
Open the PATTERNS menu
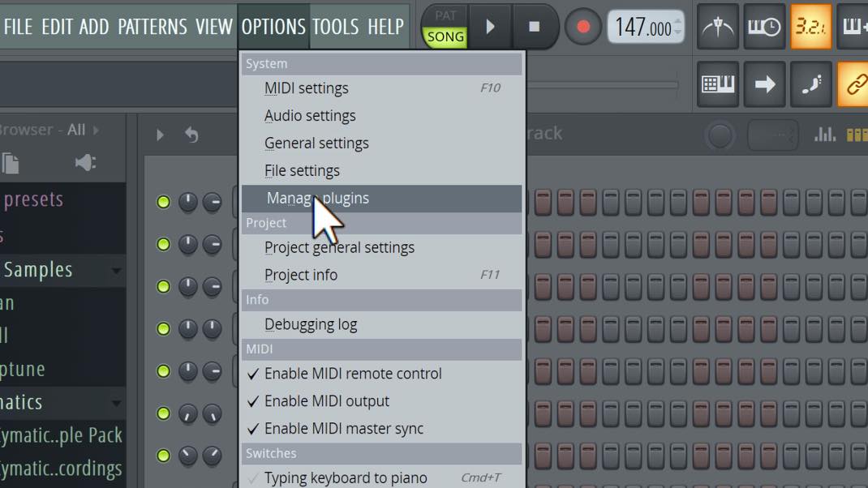point(153,27)
